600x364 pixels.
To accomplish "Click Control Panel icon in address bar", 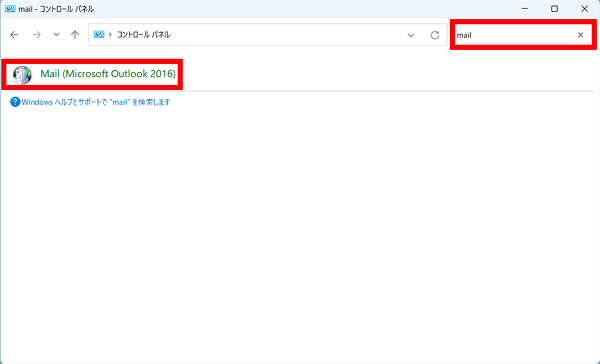I will pos(99,34).
